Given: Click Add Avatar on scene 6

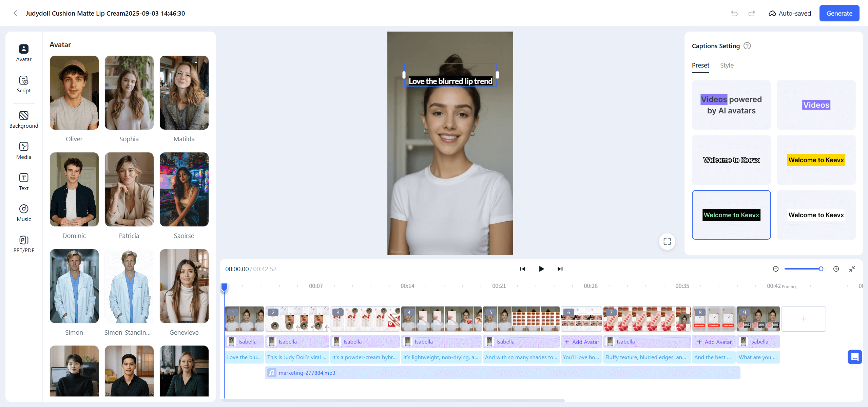Looking at the screenshot, I should coord(581,342).
